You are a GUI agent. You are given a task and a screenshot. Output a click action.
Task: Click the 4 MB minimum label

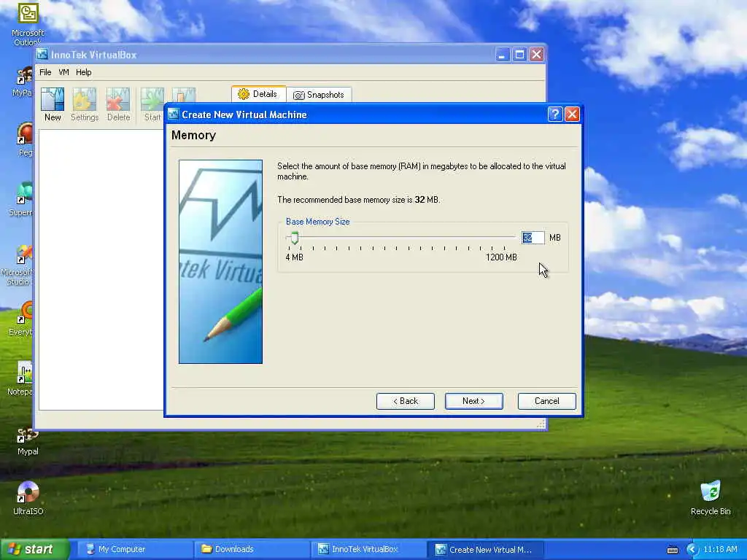[x=294, y=257]
